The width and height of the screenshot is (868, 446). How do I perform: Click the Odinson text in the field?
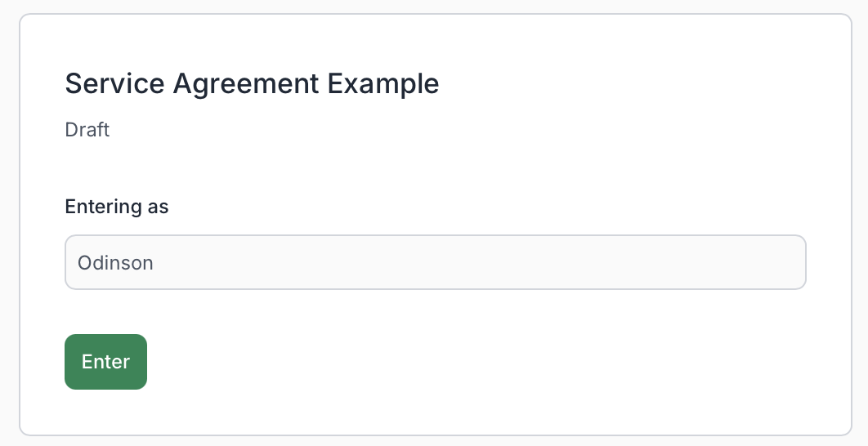click(115, 263)
